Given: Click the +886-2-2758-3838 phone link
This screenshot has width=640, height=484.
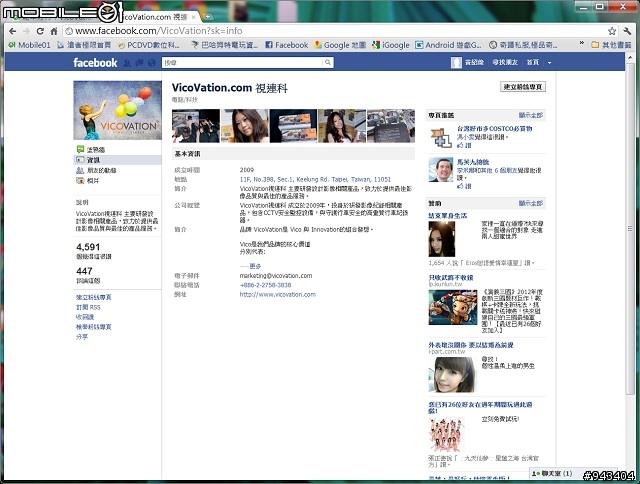Looking at the screenshot, I should 265,285.
